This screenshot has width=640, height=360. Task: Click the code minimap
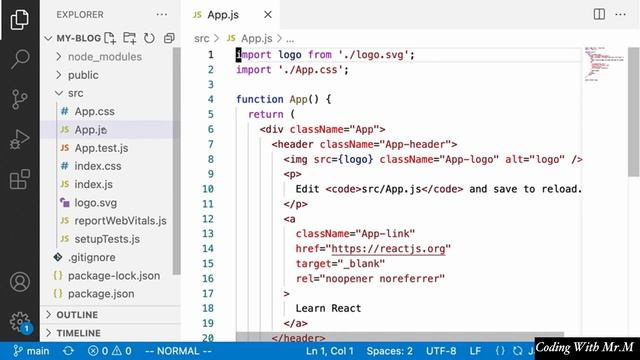[x=605, y=64]
